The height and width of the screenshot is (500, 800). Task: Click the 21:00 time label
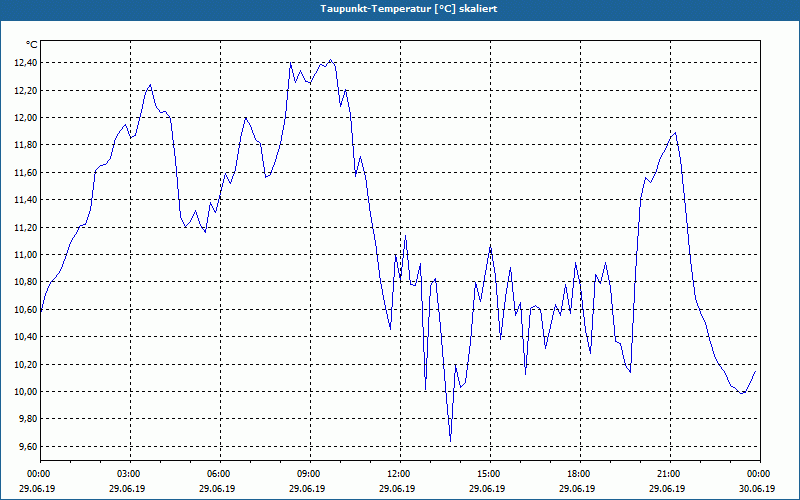click(667, 474)
